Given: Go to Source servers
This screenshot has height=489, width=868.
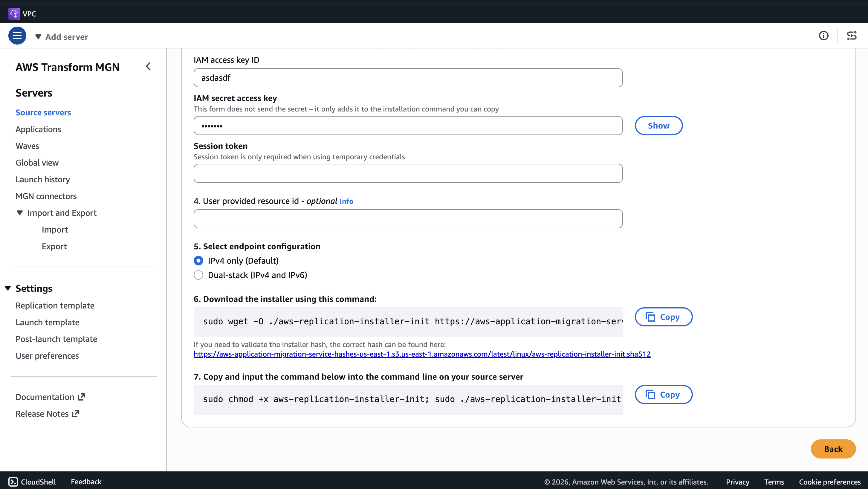Looking at the screenshot, I should click(x=43, y=113).
